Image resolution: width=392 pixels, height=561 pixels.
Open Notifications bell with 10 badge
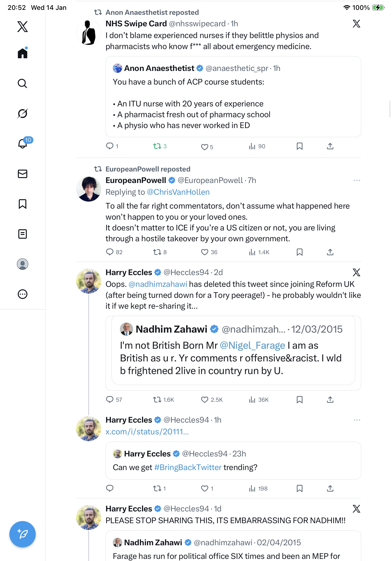[x=23, y=144]
